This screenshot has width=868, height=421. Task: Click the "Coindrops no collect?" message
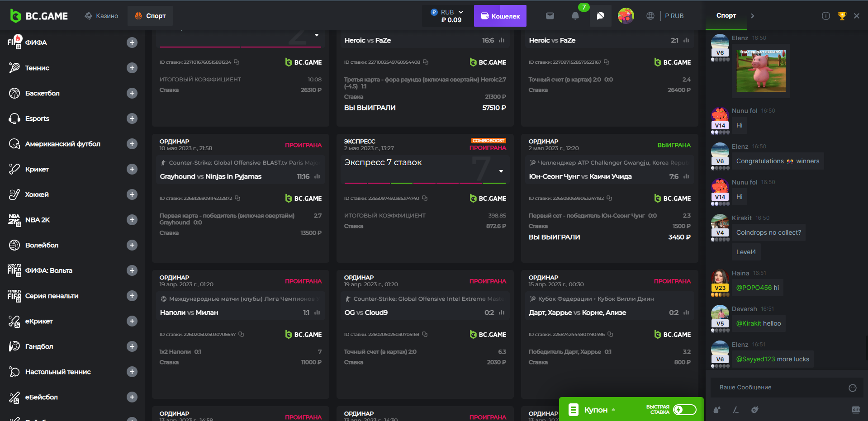click(x=768, y=232)
